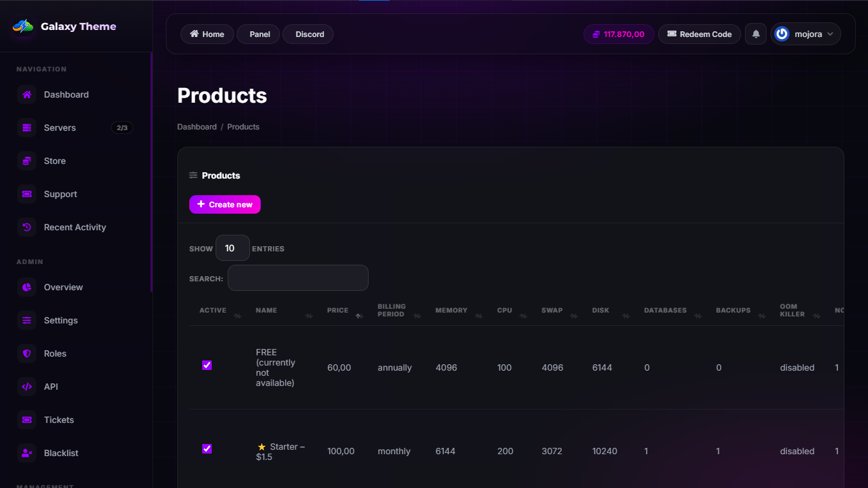Click the Servers sidebar icon

click(27, 128)
